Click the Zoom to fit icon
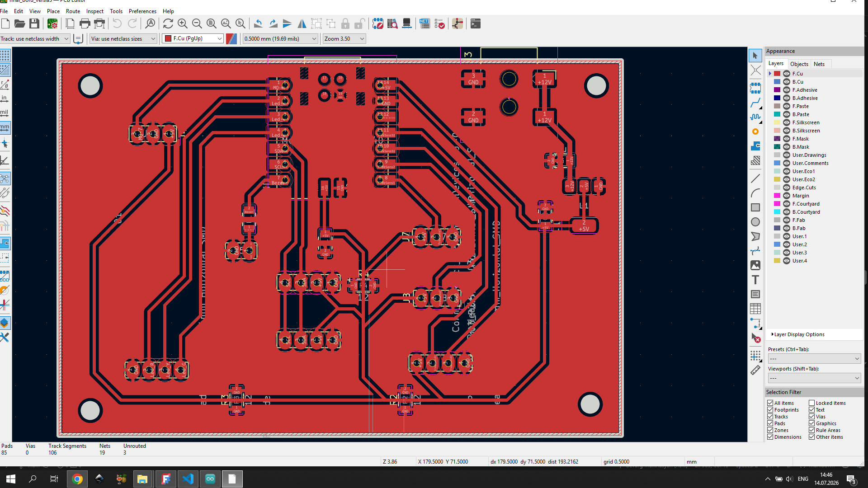868x488 pixels. pyautogui.click(x=212, y=24)
